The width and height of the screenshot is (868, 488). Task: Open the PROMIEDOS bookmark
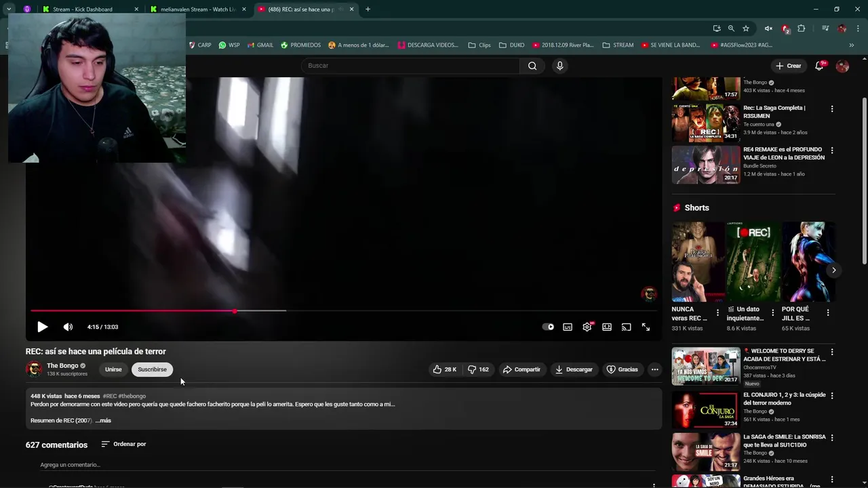tap(300, 45)
